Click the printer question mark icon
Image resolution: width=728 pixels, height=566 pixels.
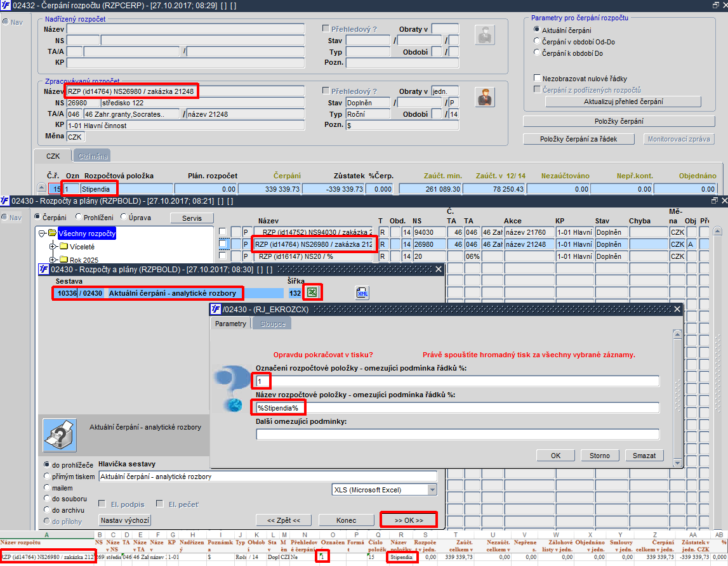point(60,435)
